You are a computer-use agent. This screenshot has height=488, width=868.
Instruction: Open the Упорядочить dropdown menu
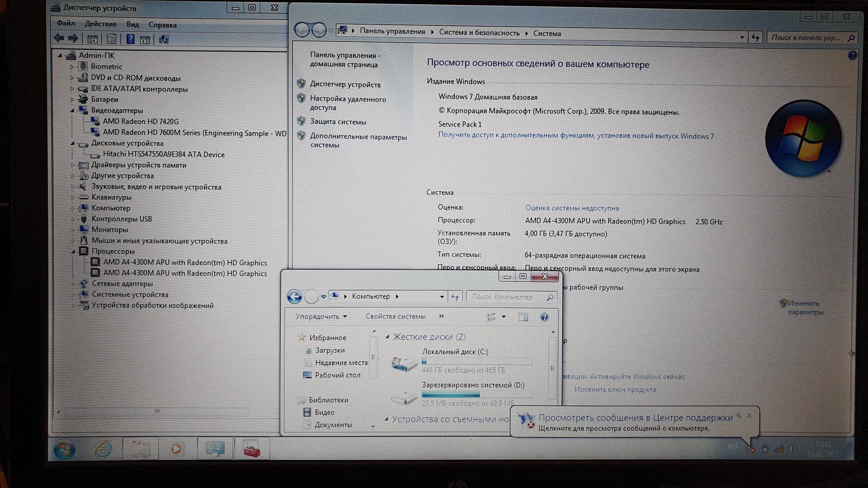[x=321, y=316]
